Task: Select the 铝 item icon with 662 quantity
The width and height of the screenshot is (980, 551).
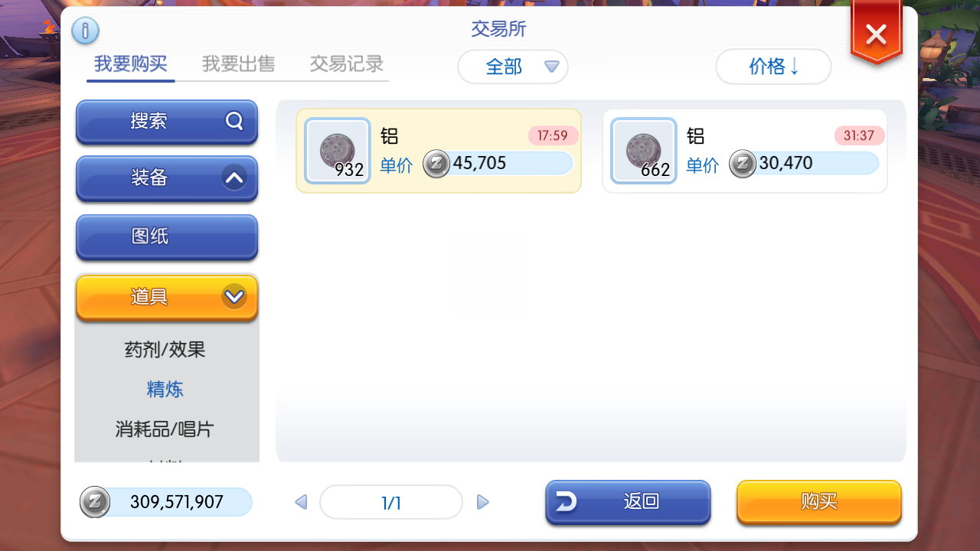Action: pos(644,151)
